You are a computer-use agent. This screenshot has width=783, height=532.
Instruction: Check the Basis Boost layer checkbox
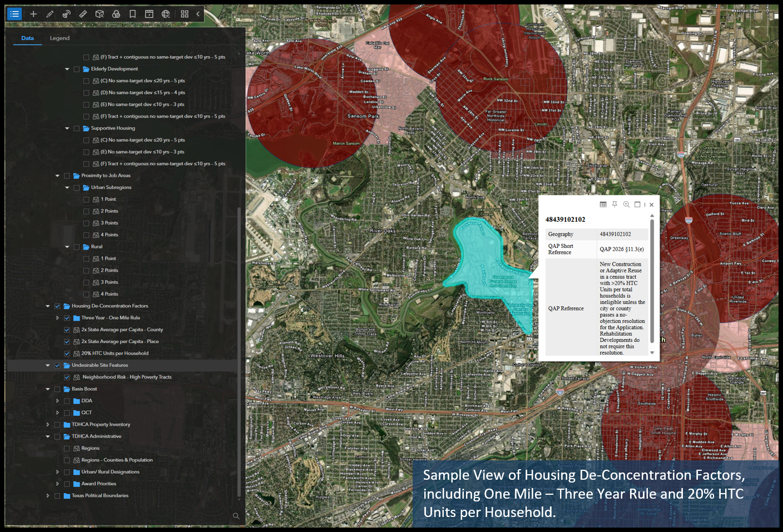57,389
